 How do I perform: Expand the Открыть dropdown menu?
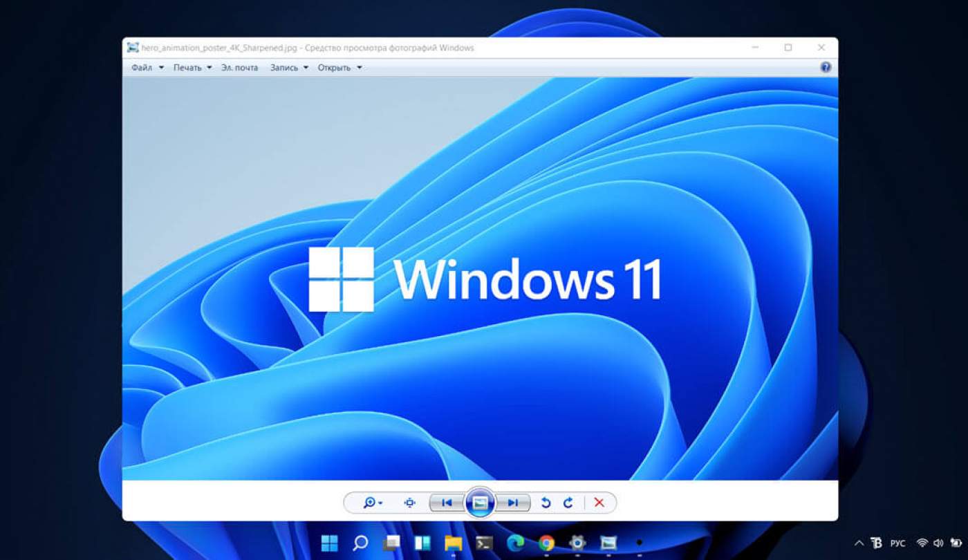tap(339, 68)
